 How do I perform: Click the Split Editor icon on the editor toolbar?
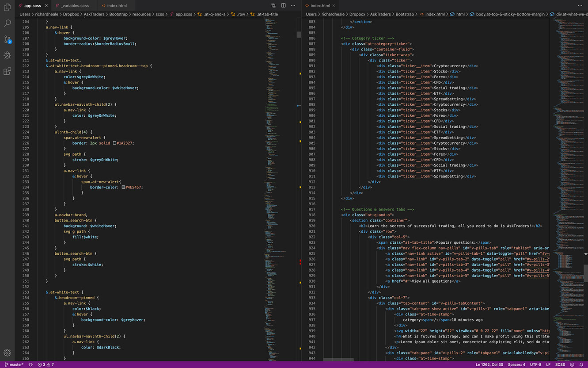tap(283, 5)
